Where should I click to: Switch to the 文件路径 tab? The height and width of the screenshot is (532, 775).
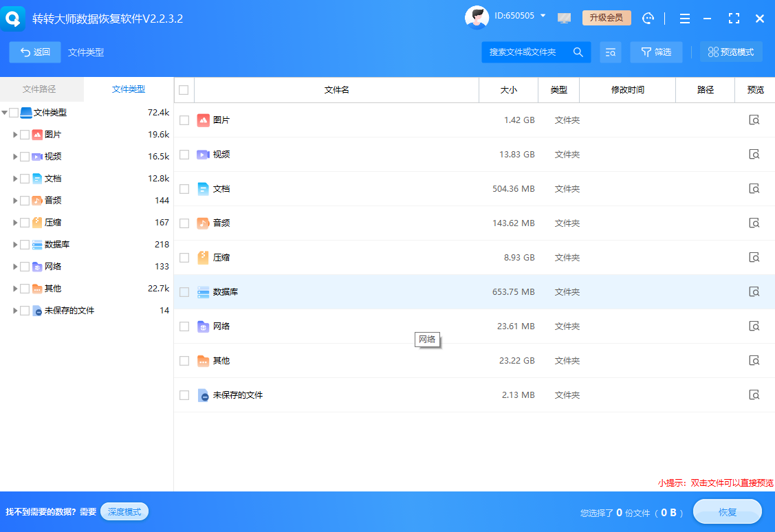tap(41, 89)
